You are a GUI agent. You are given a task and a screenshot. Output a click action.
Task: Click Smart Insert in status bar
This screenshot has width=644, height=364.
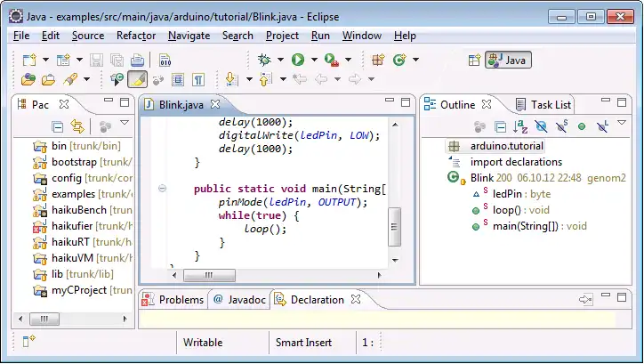coord(303,343)
